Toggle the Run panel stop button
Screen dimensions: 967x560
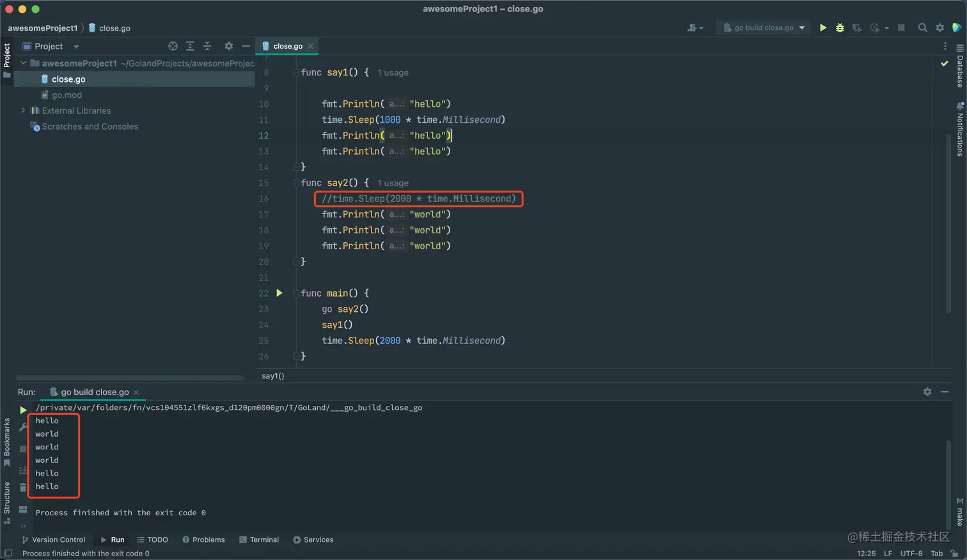[23, 449]
